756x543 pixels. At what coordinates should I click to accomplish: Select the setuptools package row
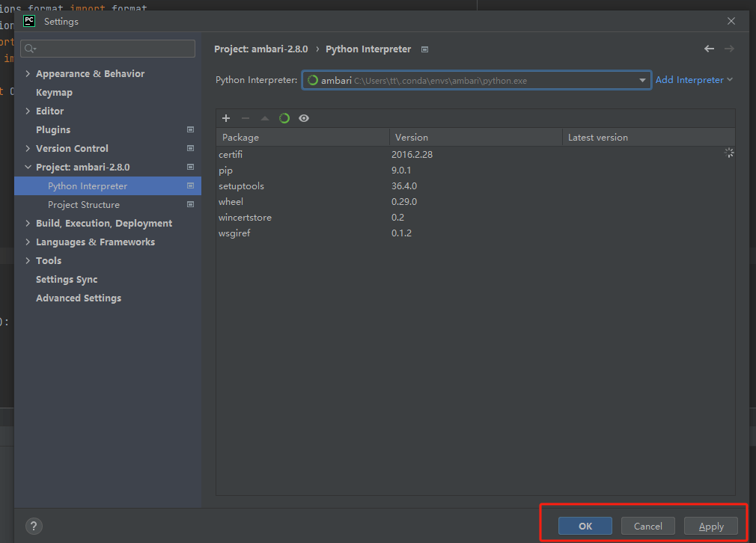click(x=475, y=186)
